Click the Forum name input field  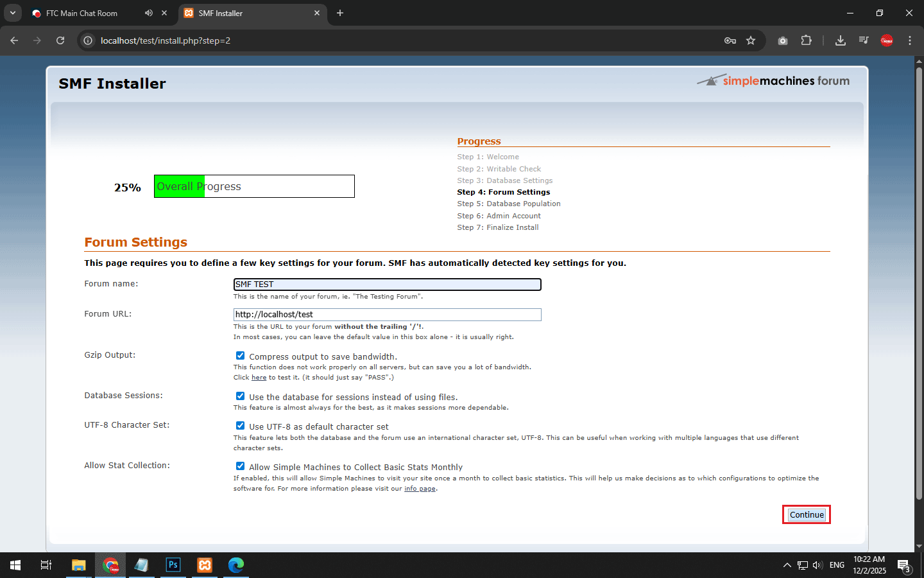click(x=387, y=285)
